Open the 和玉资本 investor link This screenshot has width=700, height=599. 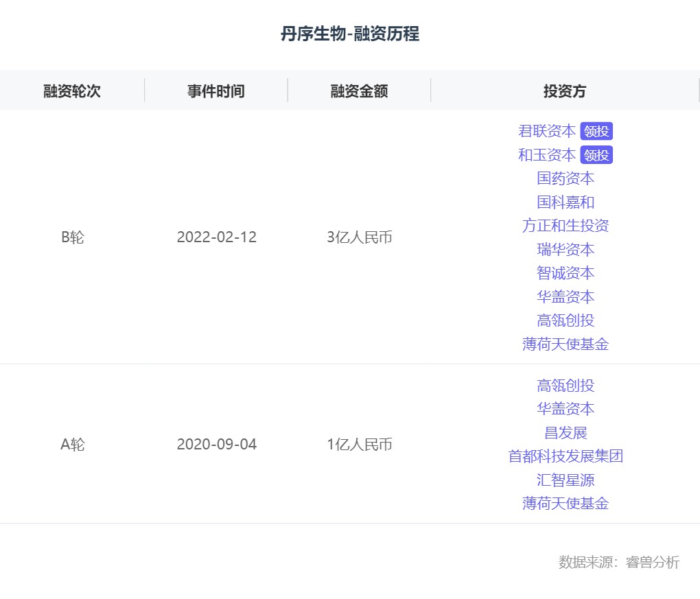pyautogui.click(x=547, y=155)
